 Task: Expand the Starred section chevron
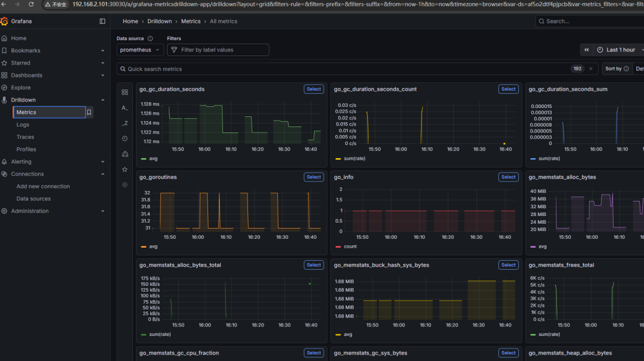pos(103,63)
